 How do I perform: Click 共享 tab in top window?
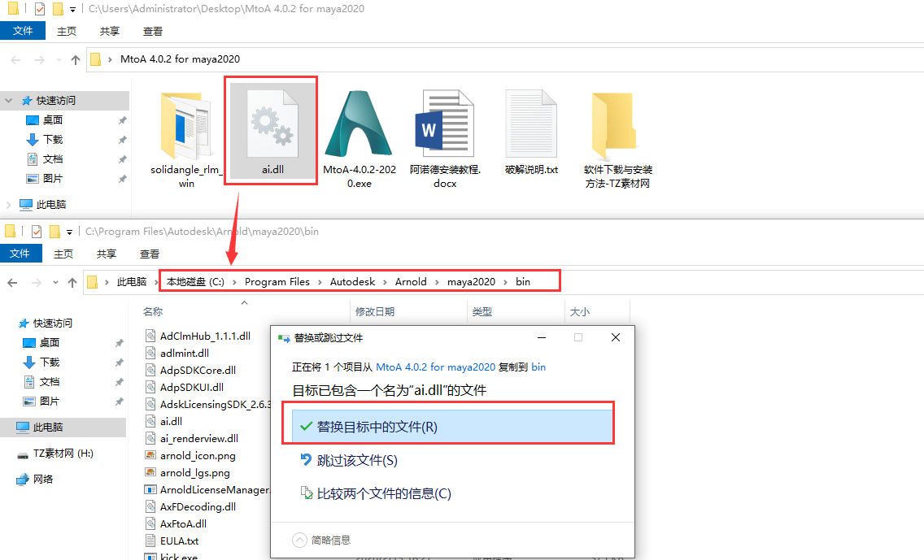(x=110, y=31)
